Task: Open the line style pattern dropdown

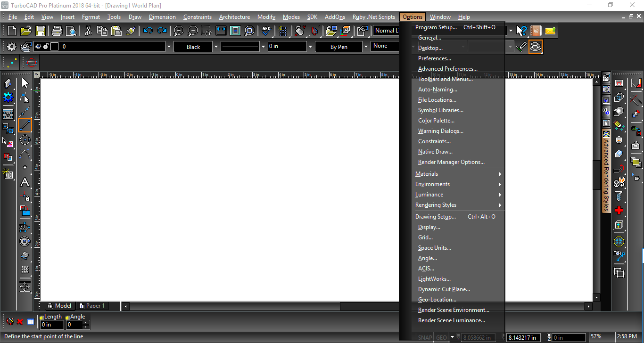Action: tap(263, 47)
